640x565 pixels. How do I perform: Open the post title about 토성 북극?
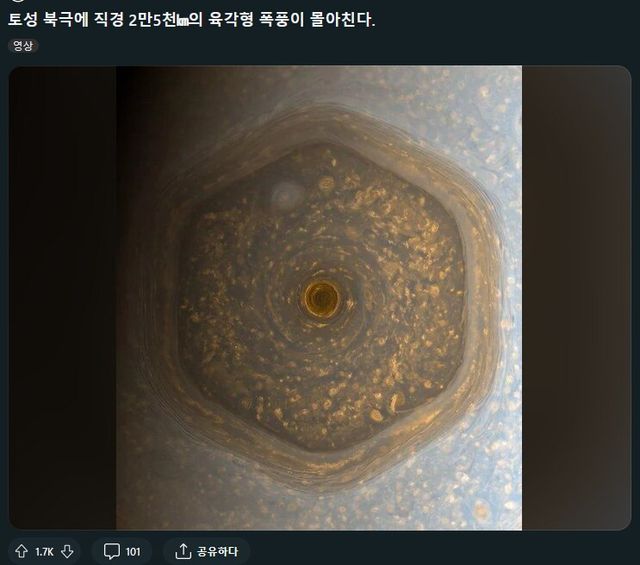[191, 19]
